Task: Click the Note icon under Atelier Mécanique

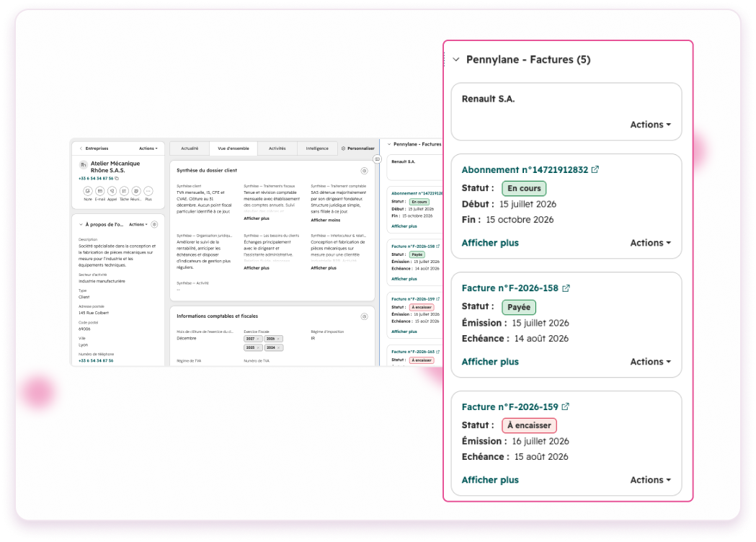Action: 88,191
